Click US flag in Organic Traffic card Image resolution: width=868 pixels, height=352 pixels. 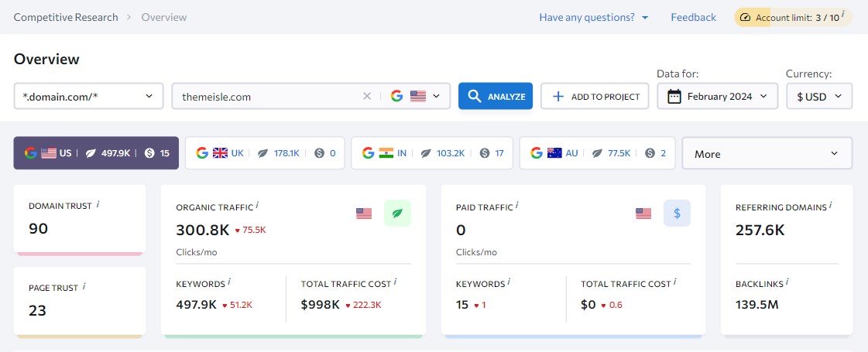pyautogui.click(x=364, y=213)
